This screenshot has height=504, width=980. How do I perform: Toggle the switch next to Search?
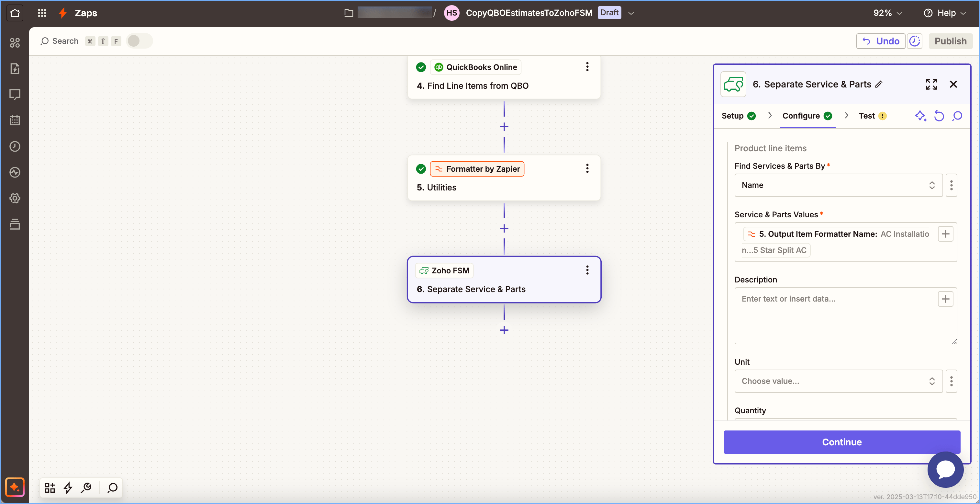(x=139, y=41)
